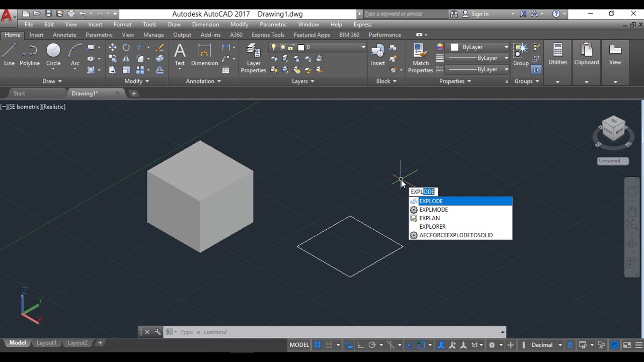Select the Polyline tool
This screenshot has height=362, width=644.
point(30,54)
